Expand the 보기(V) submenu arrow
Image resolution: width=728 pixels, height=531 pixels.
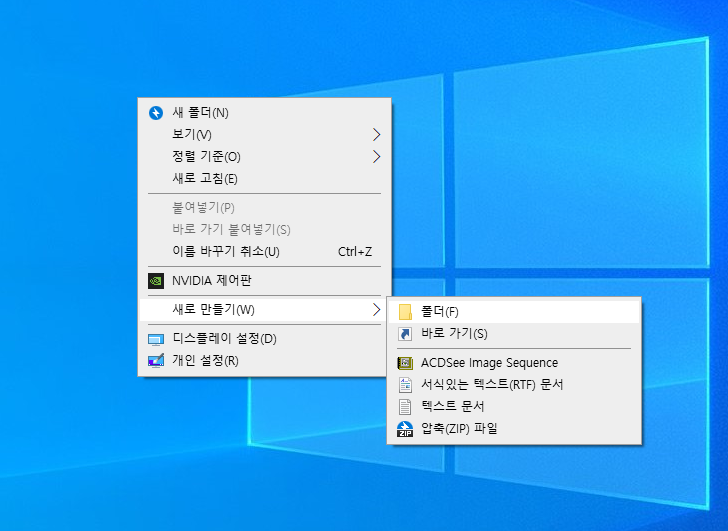[x=377, y=135]
